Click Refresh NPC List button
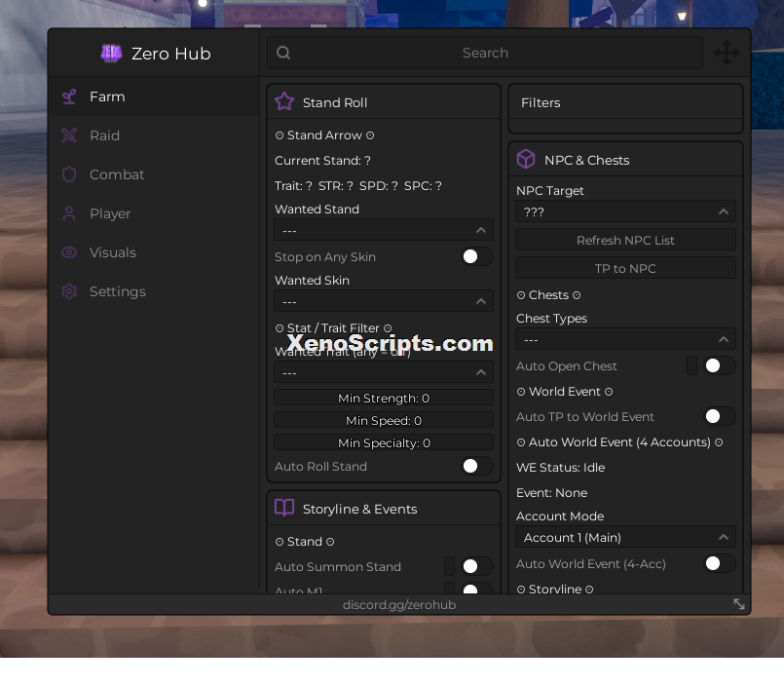Screen dimensions: 784x687 click(625, 240)
